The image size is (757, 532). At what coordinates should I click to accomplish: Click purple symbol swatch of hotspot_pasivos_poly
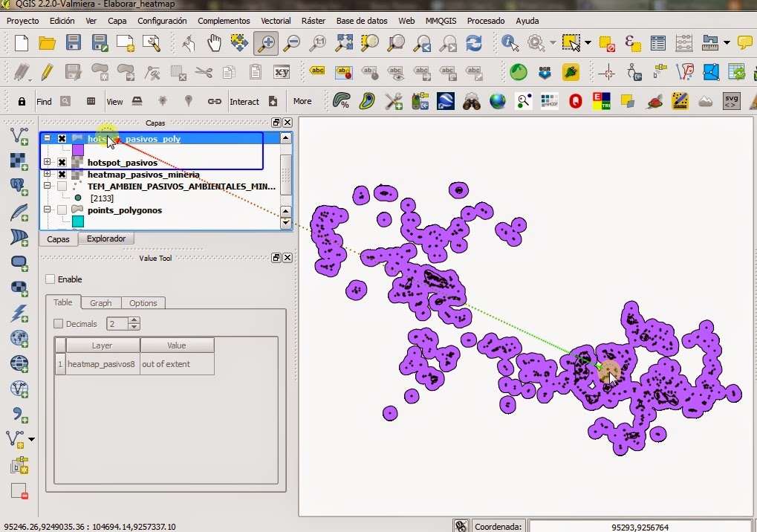tap(78, 151)
